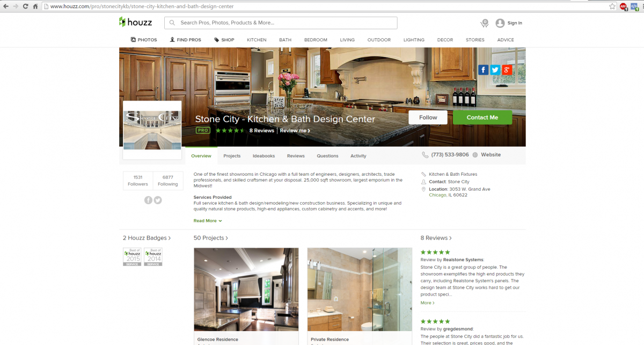Image resolution: width=644 pixels, height=345 pixels.
Task: Open the STORIES section
Action: (x=475, y=40)
